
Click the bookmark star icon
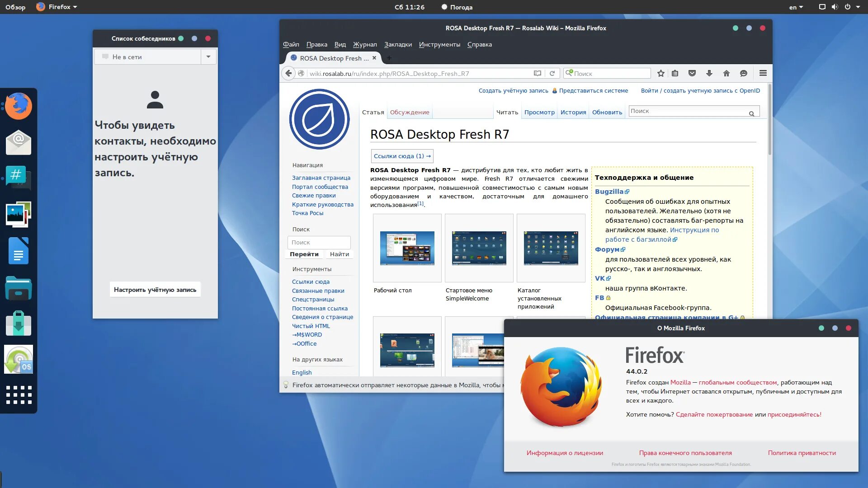661,73
